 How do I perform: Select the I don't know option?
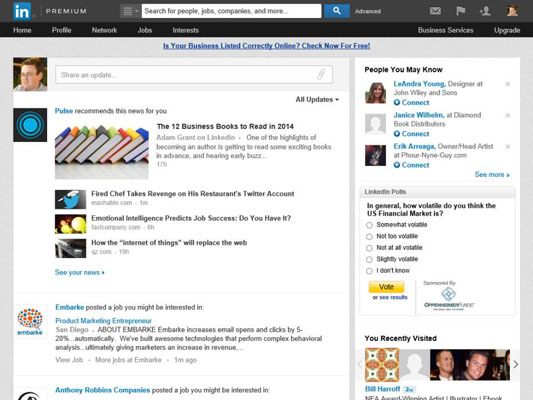tap(369, 271)
